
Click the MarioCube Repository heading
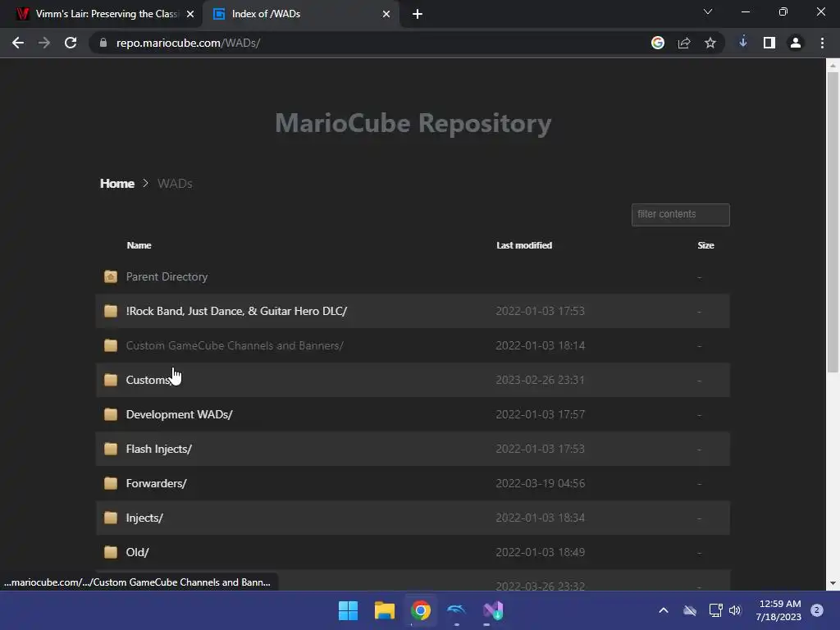pyautogui.click(x=413, y=123)
